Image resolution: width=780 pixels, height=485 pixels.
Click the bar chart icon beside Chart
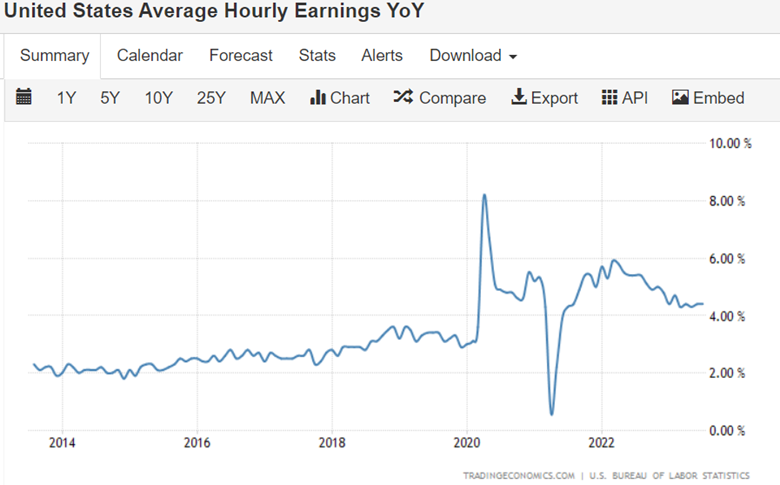pos(318,97)
